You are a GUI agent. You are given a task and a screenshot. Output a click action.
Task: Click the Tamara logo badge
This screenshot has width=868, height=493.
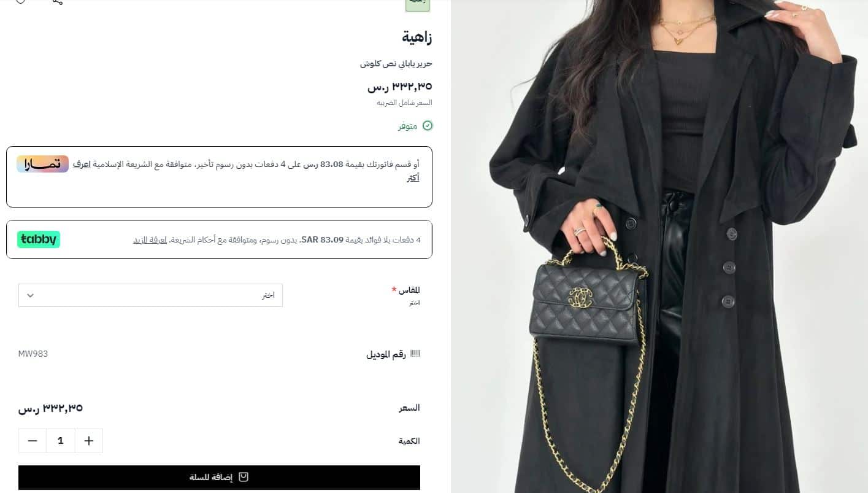[42, 164]
